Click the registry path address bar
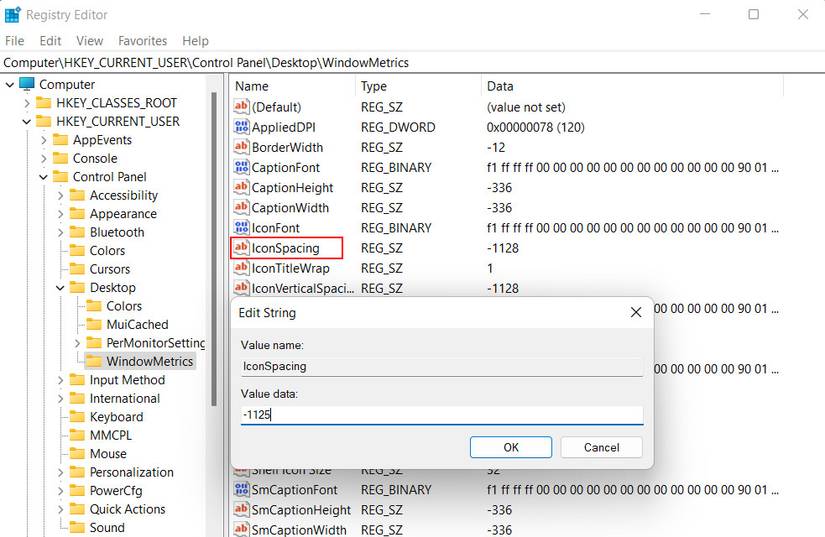This screenshot has height=537, width=825. (x=412, y=63)
